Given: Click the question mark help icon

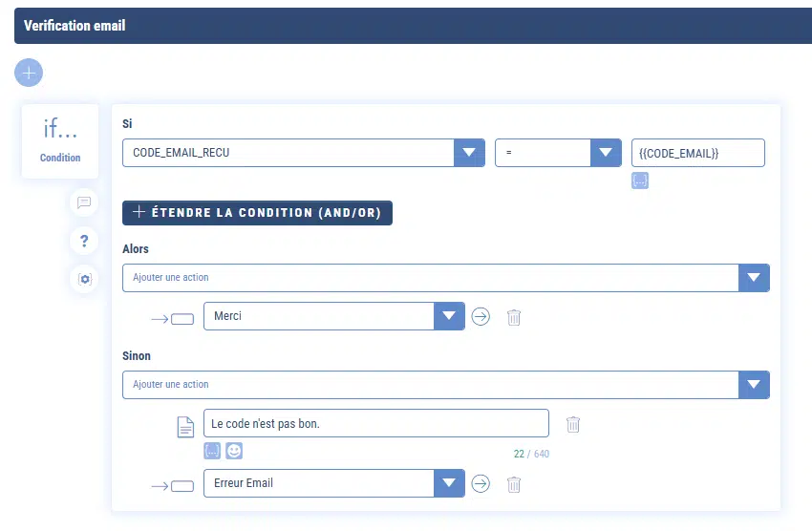Looking at the screenshot, I should coord(84,241).
